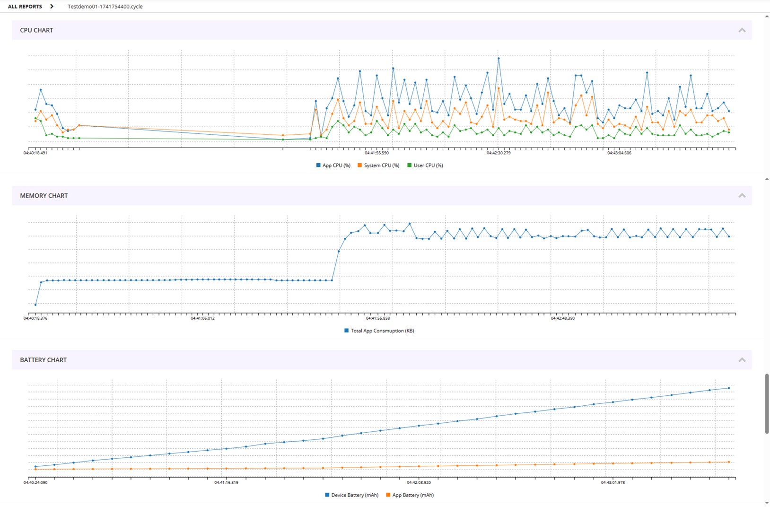Click the MEMORY CHART header title
The image size is (770, 532).
coord(44,195)
